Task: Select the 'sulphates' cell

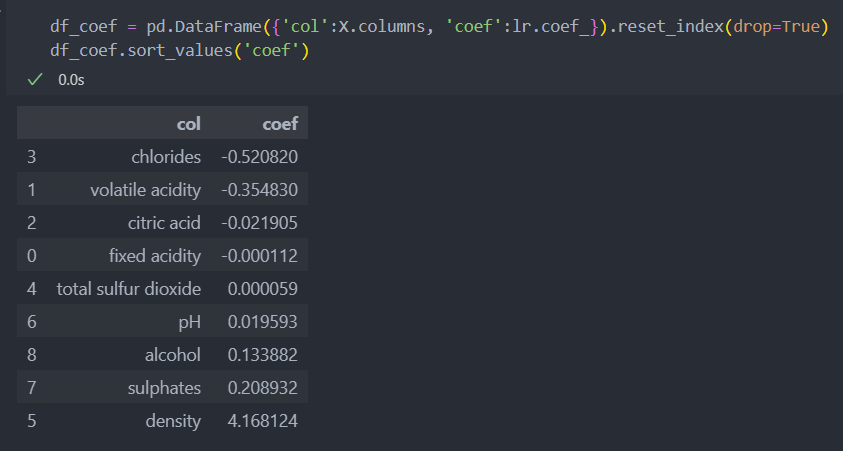Action: click(x=164, y=388)
